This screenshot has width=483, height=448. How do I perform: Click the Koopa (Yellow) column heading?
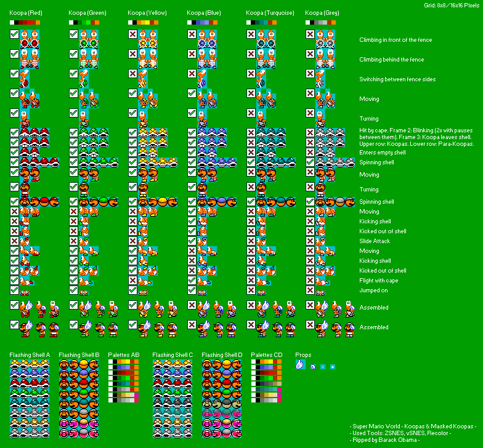tap(147, 13)
